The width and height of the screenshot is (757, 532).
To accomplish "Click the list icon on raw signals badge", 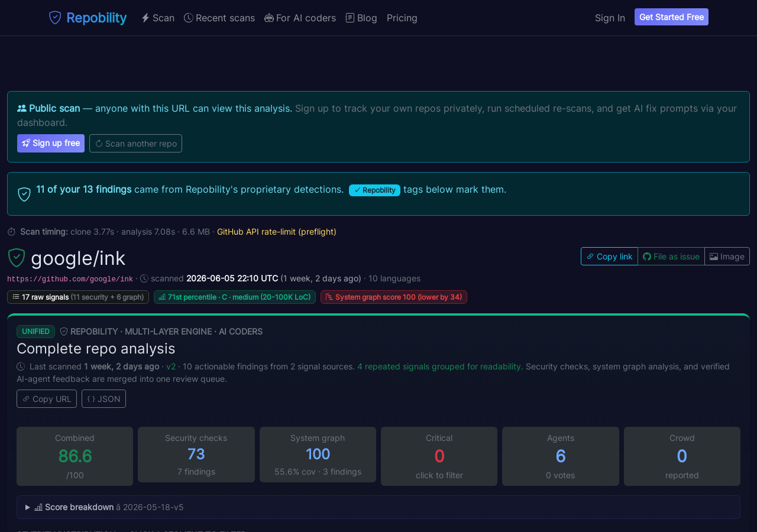I will click(x=16, y=297).
